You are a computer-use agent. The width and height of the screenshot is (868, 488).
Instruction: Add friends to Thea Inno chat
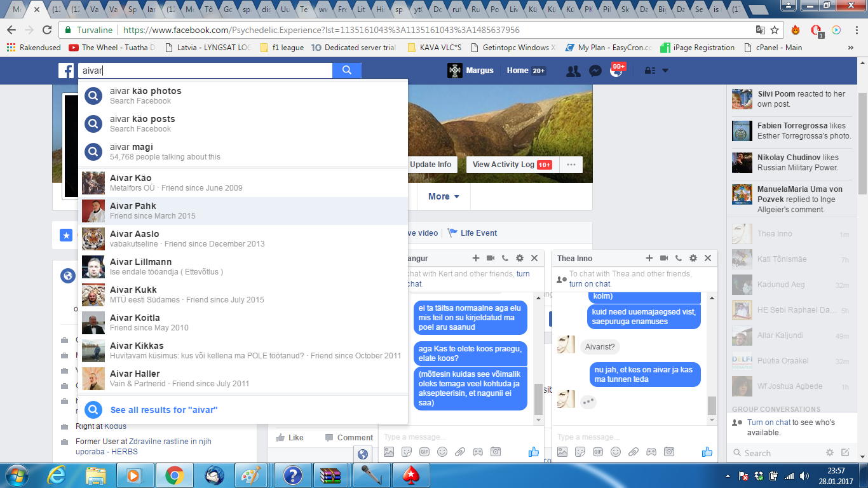tap(649, 258)
